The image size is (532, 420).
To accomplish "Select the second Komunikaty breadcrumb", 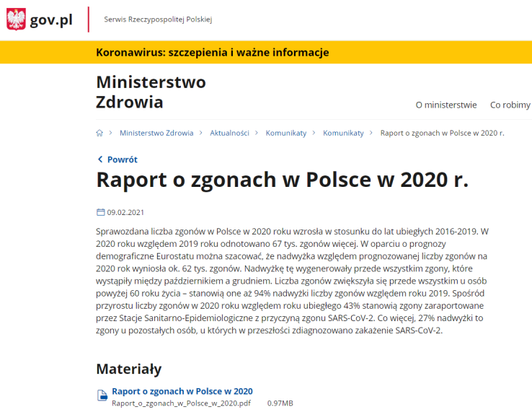I will pyautogui.click(x=343, y=133).
